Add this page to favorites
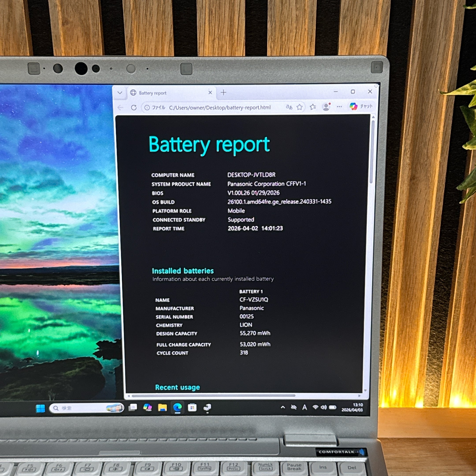The width and height of the screenshot is (476, 476). click(299, 107)
